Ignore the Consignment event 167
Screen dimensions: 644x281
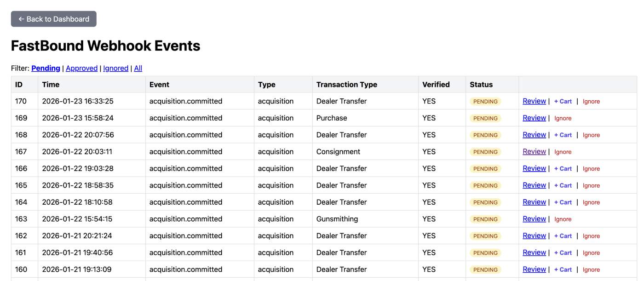pyautogui.click(x=563, y=151)
